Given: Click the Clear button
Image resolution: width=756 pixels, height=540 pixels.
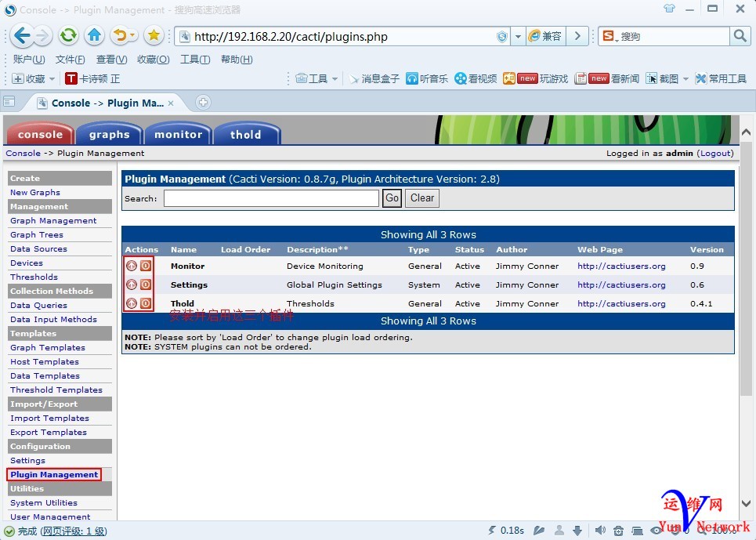Looking at the screenshot, I should [422, 198].
